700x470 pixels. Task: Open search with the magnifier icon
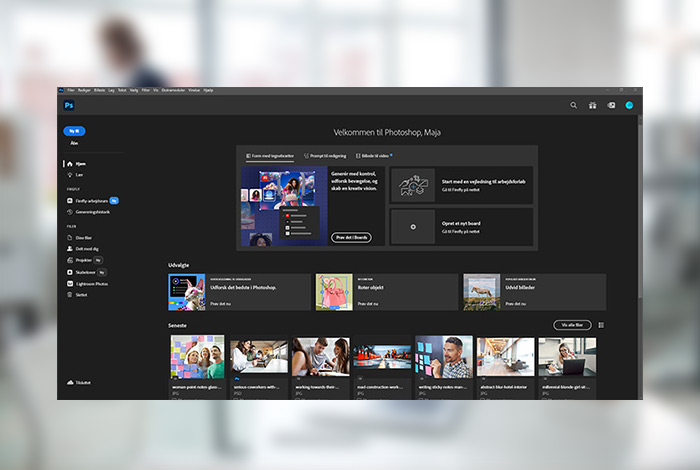coord(574,105)
